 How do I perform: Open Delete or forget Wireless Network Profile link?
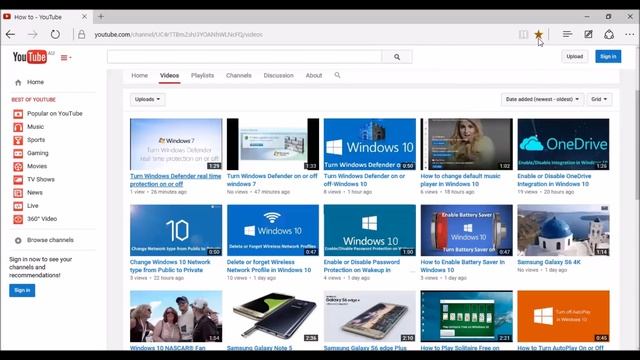click(x=269, y=266)
